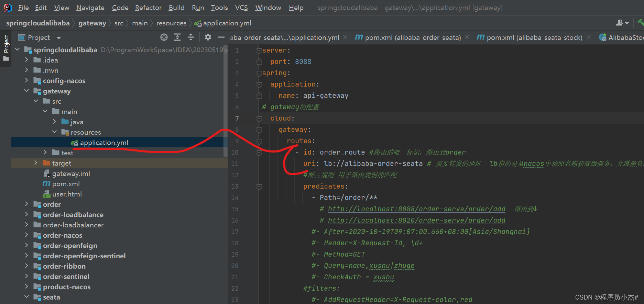Collapse the predicates: block fold marker
Screen dimensions: 644x304
(259, 187)
